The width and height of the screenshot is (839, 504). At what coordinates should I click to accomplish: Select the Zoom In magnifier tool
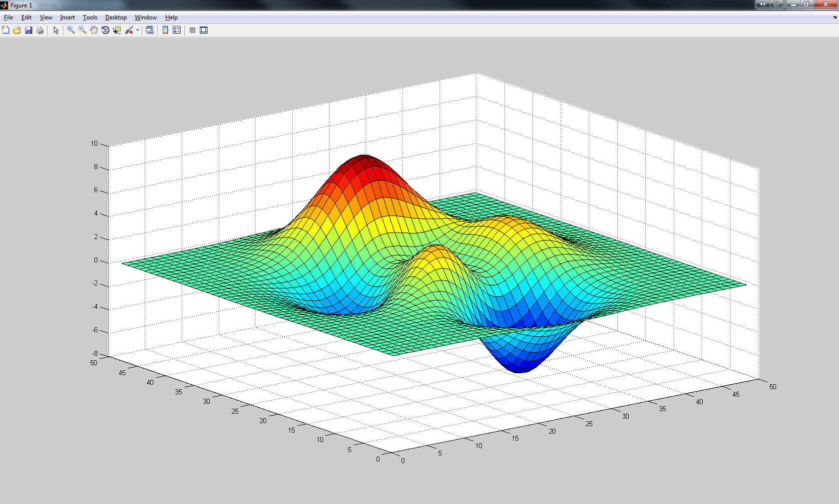click(x=71, y=30)
